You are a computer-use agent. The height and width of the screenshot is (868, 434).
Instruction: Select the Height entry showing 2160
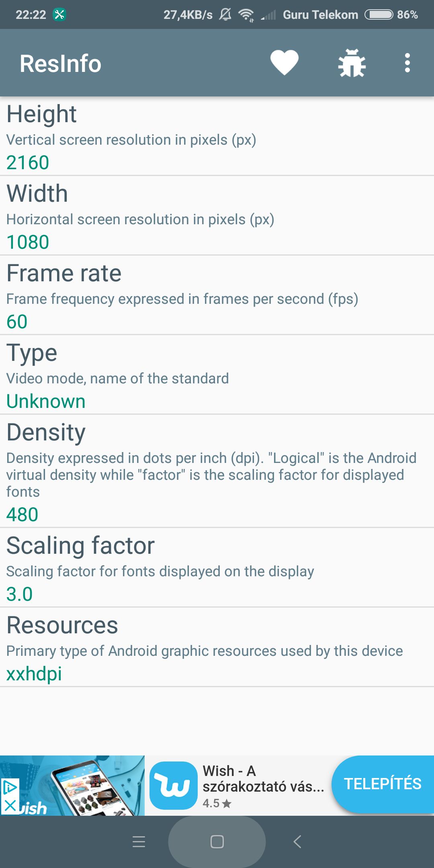(x=217, y=136)
